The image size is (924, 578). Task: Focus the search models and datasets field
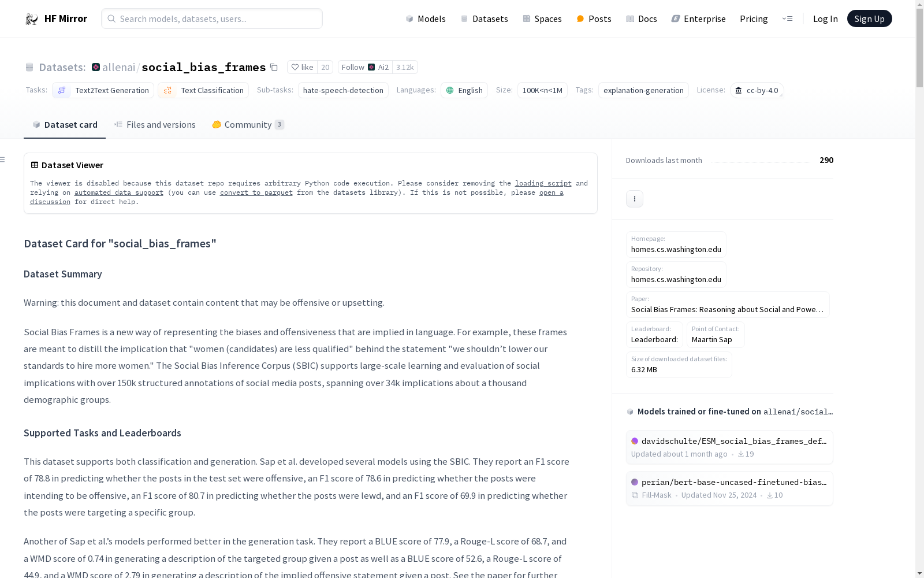coord(212,18)
